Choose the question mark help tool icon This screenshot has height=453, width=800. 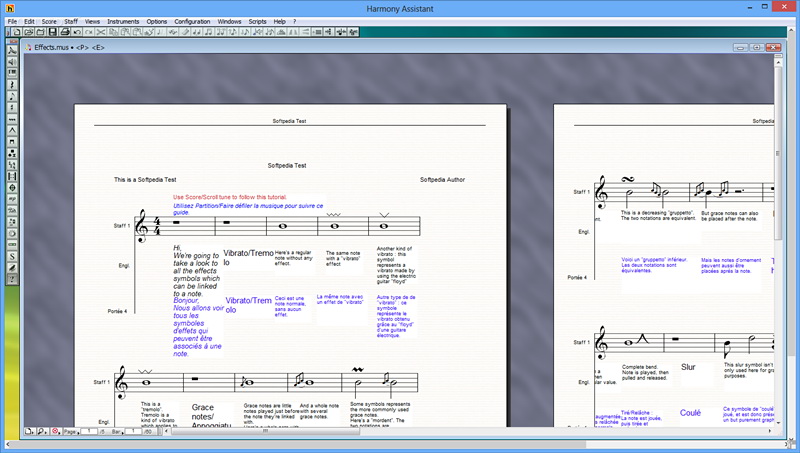[x=12, y=279]
